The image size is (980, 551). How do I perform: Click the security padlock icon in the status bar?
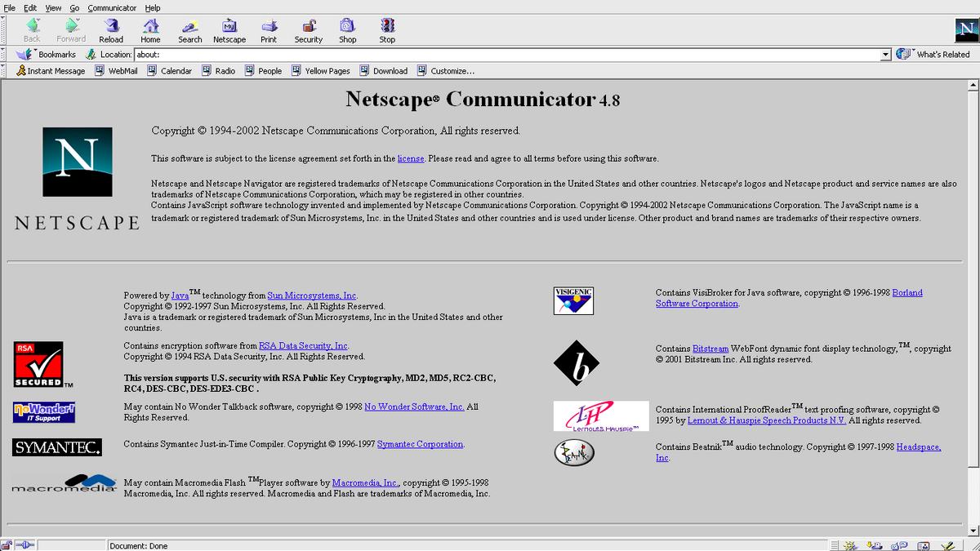click(x=6, y=544)
